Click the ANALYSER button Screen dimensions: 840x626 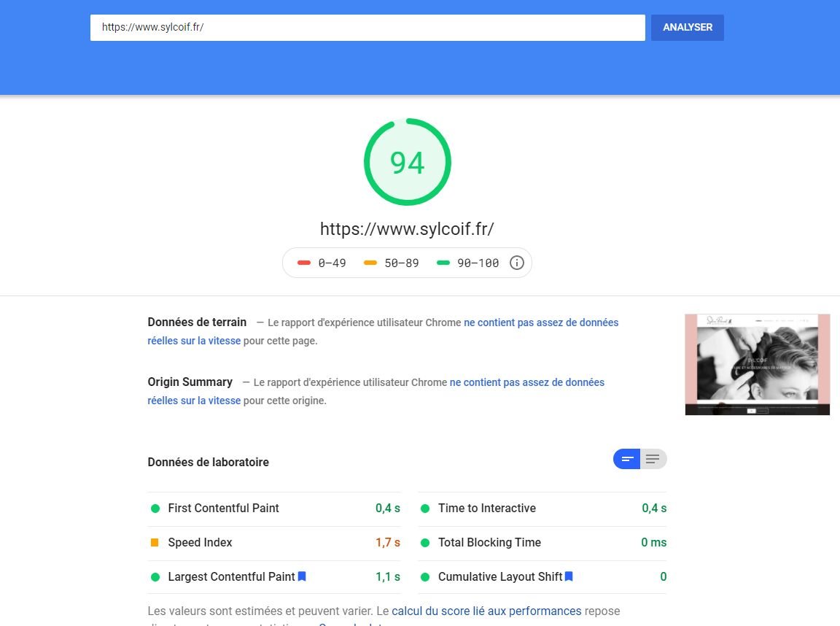[686, 27]
